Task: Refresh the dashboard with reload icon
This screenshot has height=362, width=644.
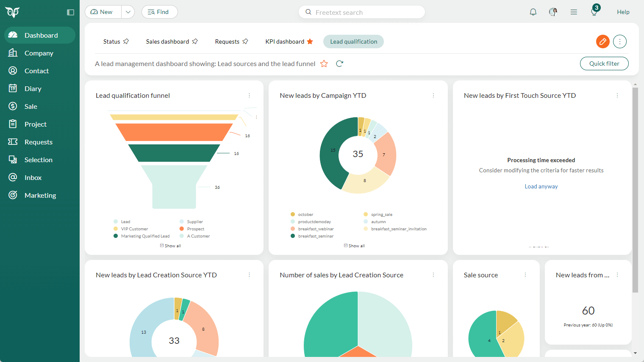Action: point(339,64)
